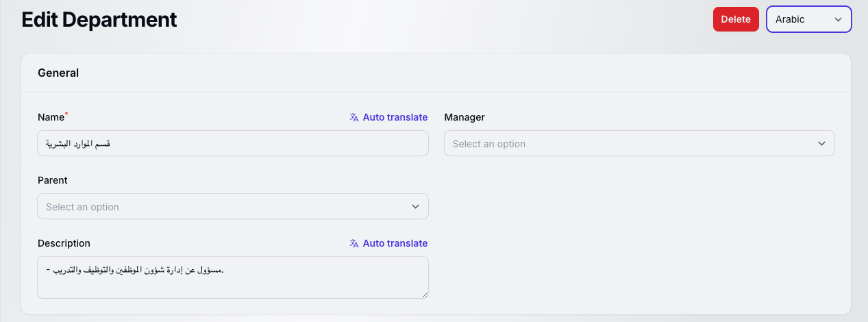
Task: Click the chevron in the language selector
Action: 837,19
